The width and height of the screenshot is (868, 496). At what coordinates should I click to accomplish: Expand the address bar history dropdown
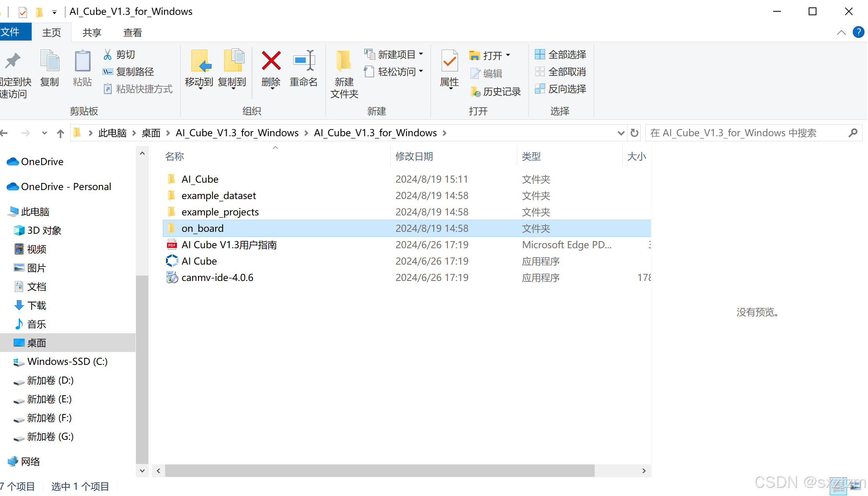621,133
